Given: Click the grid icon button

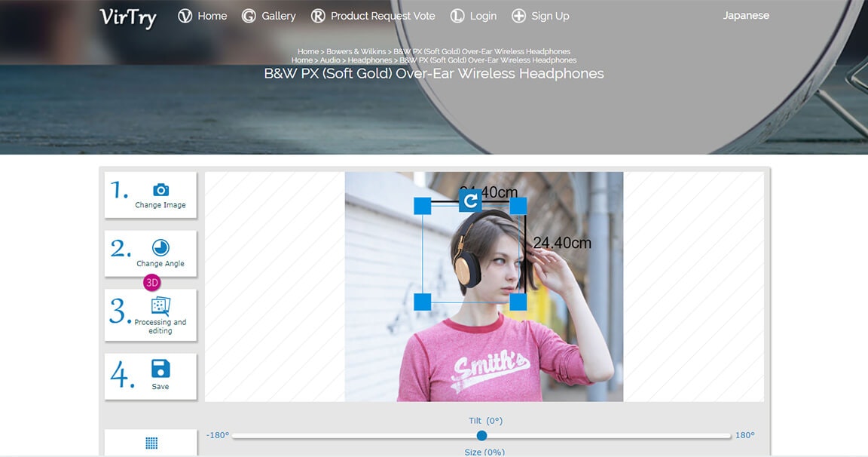Looking at the screenshot, I should click(x=151, y=443).
